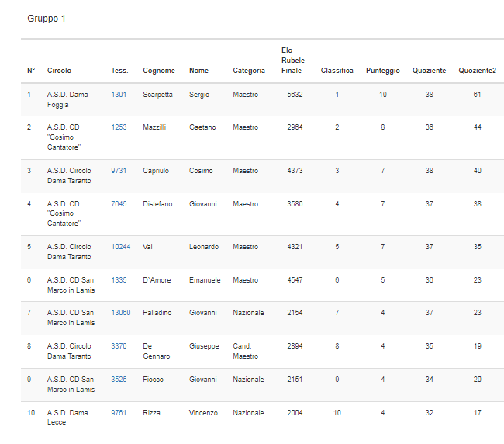504x444 pixels.
Task: Click membership number 7645 for Distefano
Action: pos(119,204)
